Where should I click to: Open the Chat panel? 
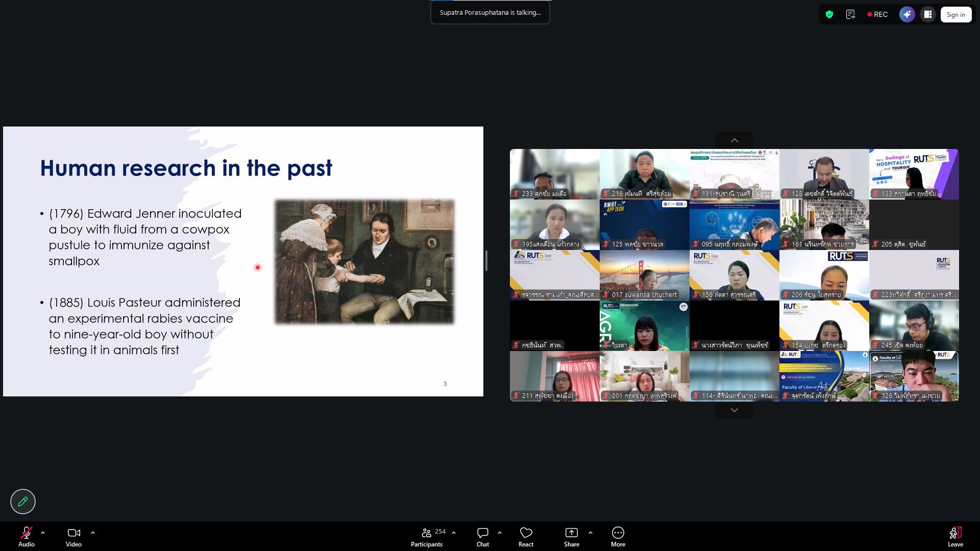coord(482,536)
